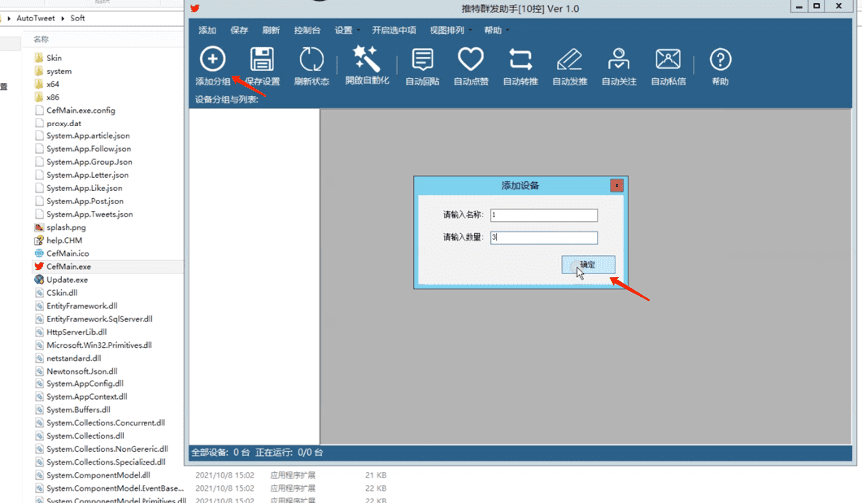The height and width of the screenshot is (504, 863).
Task: Select EntityFramework.SqlServer.dll file name
Action: (100, 319)
